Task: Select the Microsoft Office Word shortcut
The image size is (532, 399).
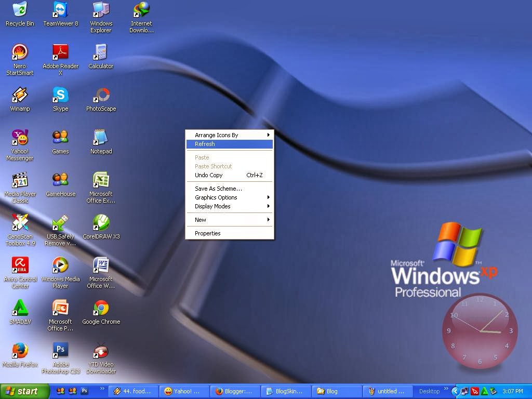Action: pos(101,273)
